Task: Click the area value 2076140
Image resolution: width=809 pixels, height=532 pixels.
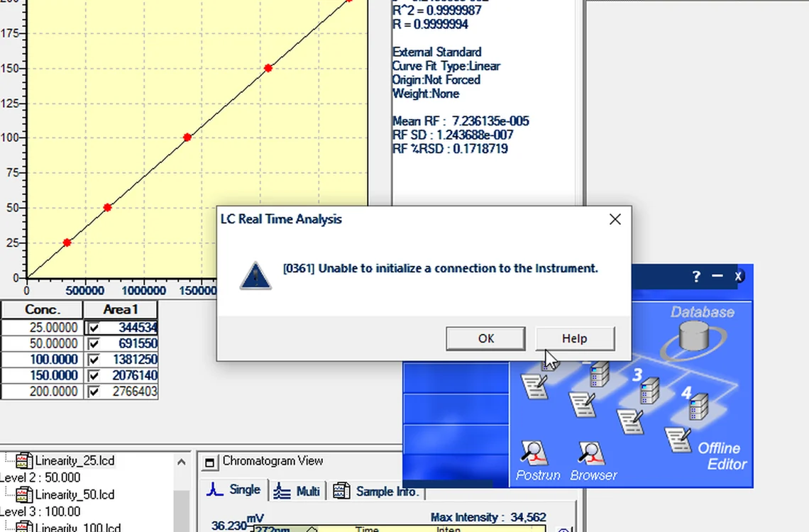Action: point(135,376)
